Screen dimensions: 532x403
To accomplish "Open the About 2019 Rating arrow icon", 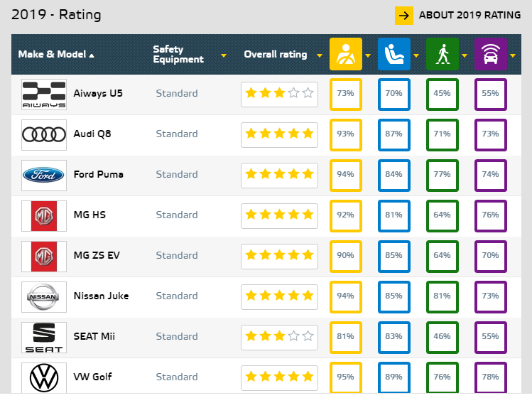I will pos(403,16).
